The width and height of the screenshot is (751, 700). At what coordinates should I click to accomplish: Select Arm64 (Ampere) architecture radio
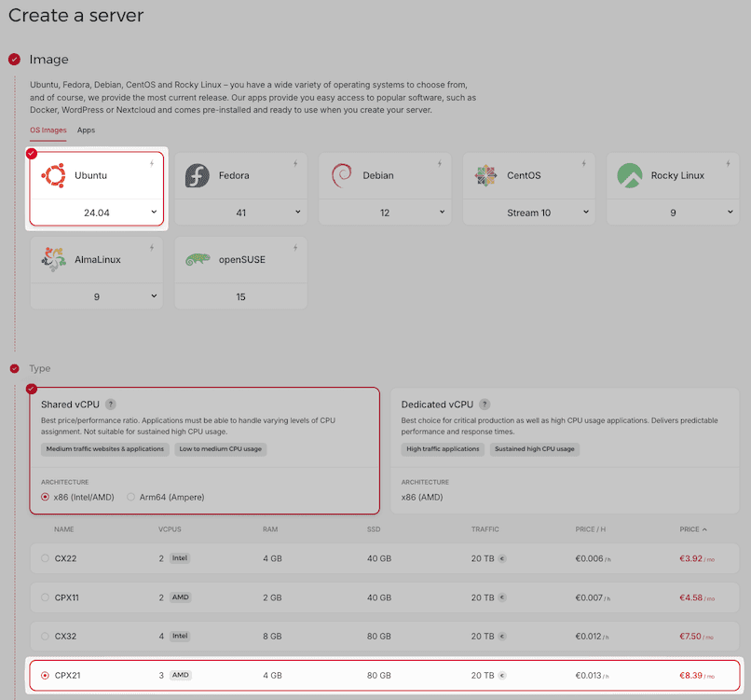[130, 497]
